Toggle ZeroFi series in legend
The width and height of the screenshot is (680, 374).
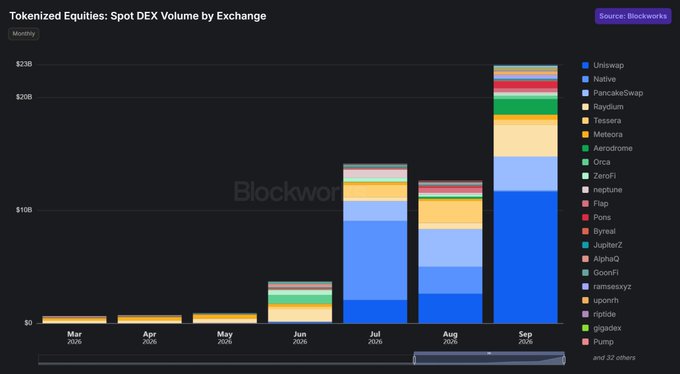[599, 176]
